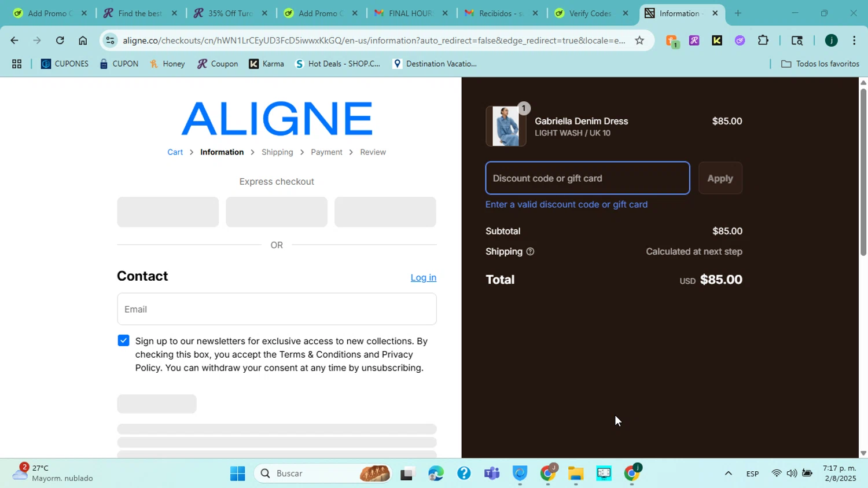
Task: Open the Rakuten extension icon
Action: pos(694,41)
